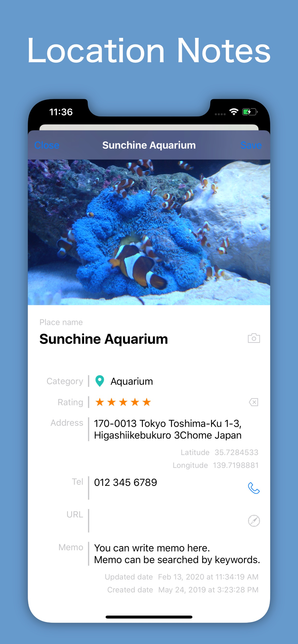This screenshot has height=644, width=298.
Task: Tap the camera icon beside place name
Action: 254,338
